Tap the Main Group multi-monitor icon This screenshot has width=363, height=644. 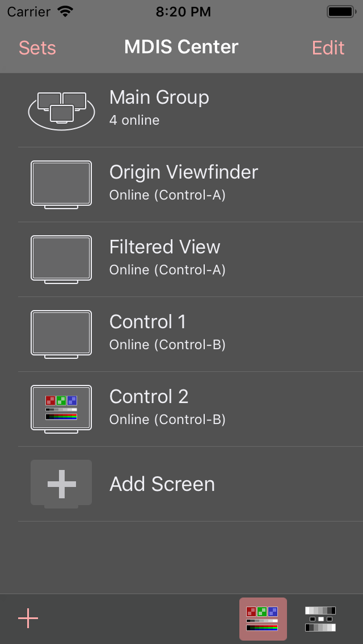[61, 110]
